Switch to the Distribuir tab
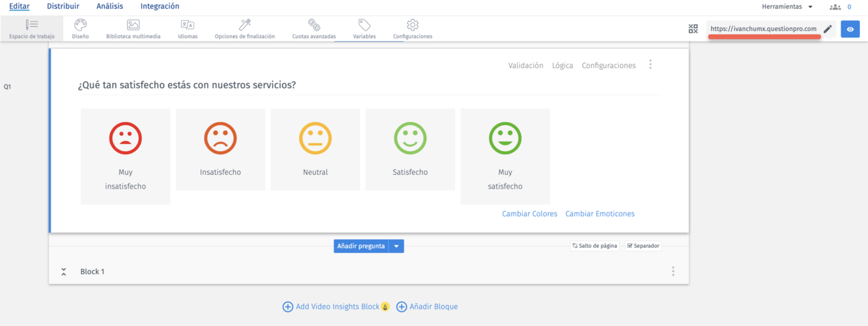 62,6
